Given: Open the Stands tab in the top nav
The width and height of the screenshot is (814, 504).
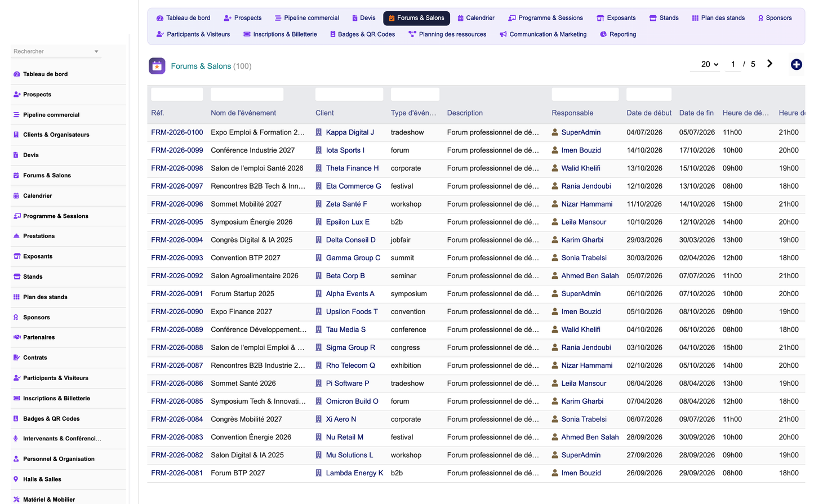Looking at the screenshot, I should (x=664, y=18).
